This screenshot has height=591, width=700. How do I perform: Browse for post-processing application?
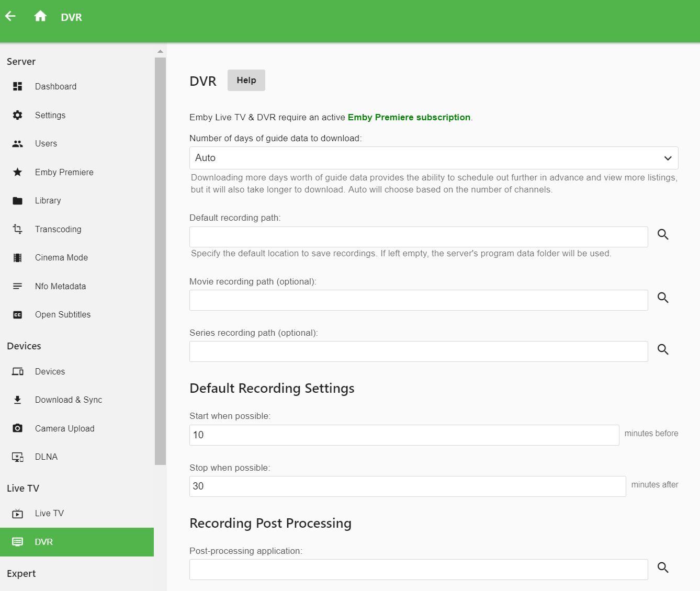(663, 567)
